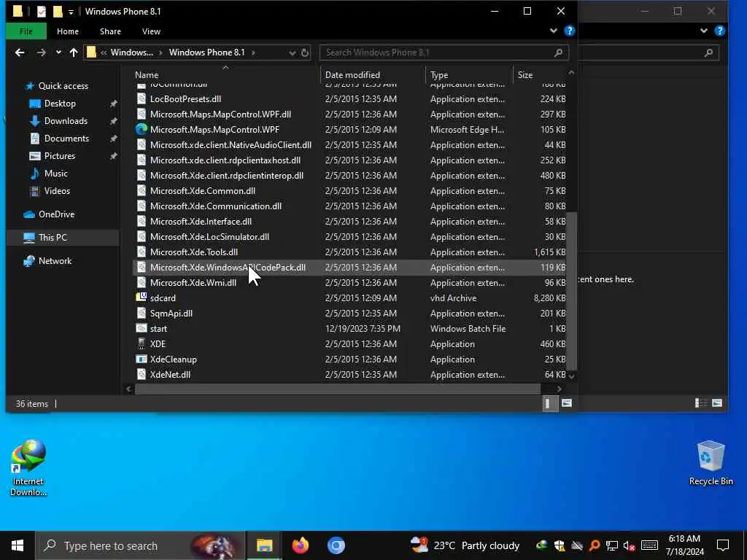Select the XDE application icon
Viewport: 747px width, 560px height.
[141, 344]
